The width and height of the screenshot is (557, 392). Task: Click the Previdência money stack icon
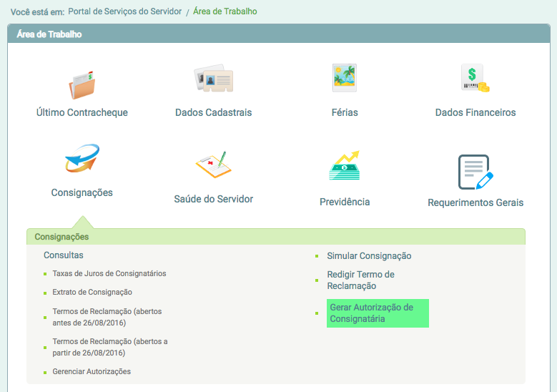(345, 165)
